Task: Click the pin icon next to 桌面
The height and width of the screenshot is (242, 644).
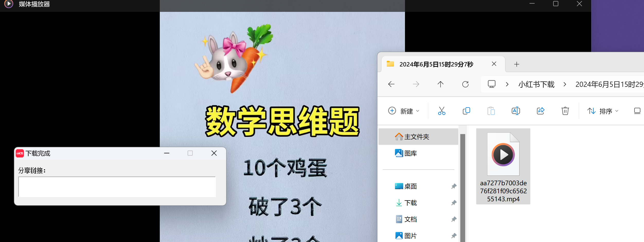Action: coord(454,186)
